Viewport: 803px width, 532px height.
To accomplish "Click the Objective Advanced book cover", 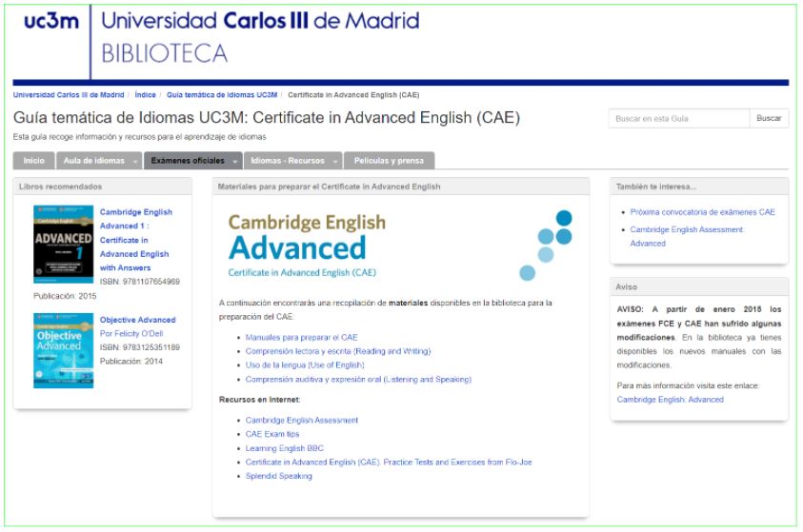I will 64,350.
